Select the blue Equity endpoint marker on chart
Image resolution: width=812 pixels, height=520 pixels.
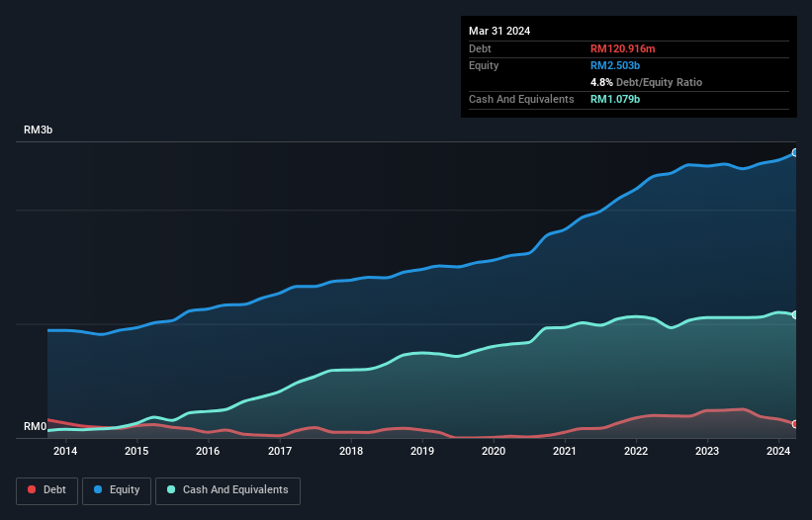point(794,153)
